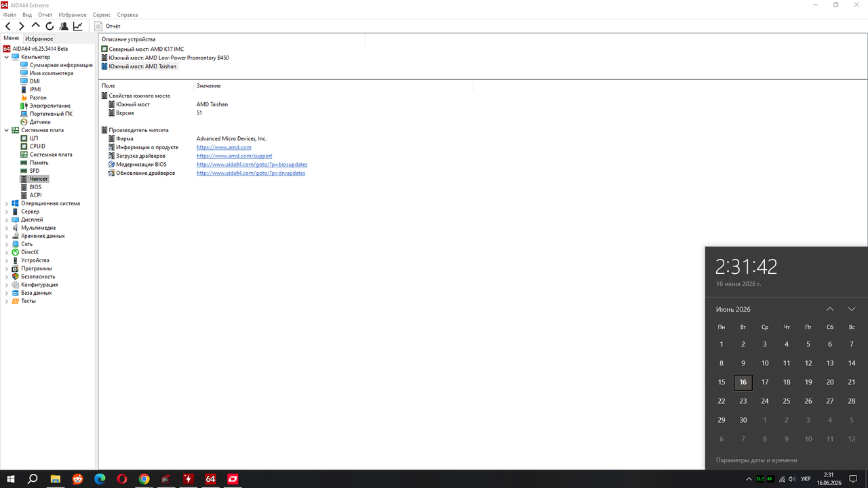Select the ЦП node in the tree
This screenshot has height=488, width=868.
pos(34,138)
